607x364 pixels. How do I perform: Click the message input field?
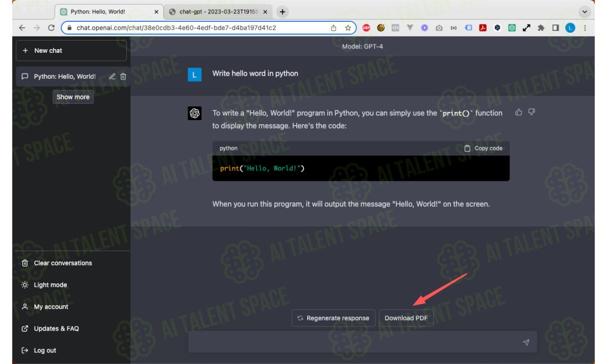click(362, 342)
